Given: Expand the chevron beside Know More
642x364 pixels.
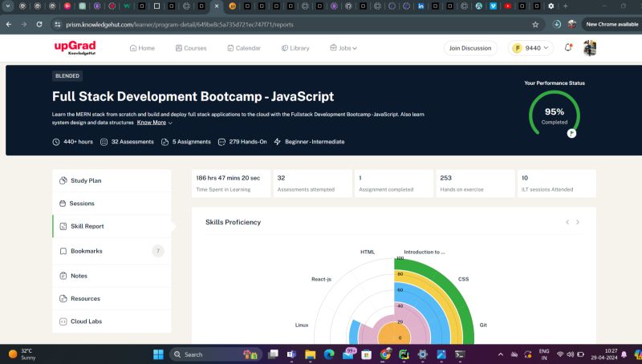Looking at the screenshot, I should [x=170, y=123].
